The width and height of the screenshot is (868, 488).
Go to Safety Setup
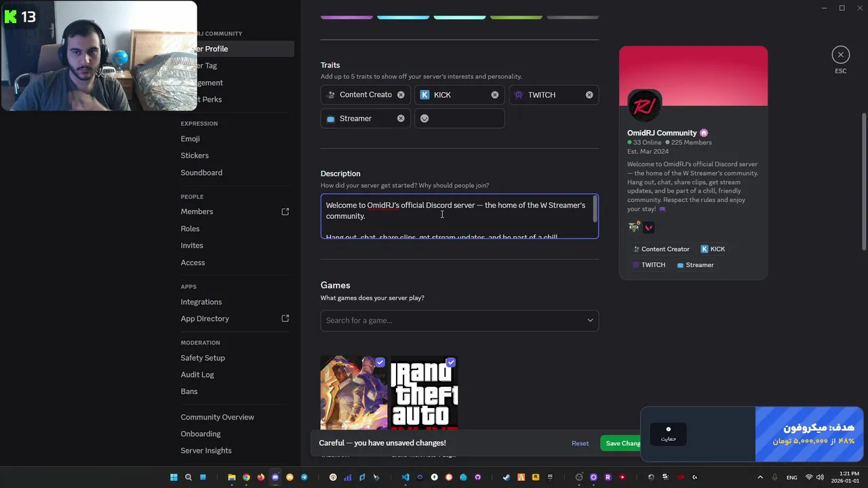203,358
